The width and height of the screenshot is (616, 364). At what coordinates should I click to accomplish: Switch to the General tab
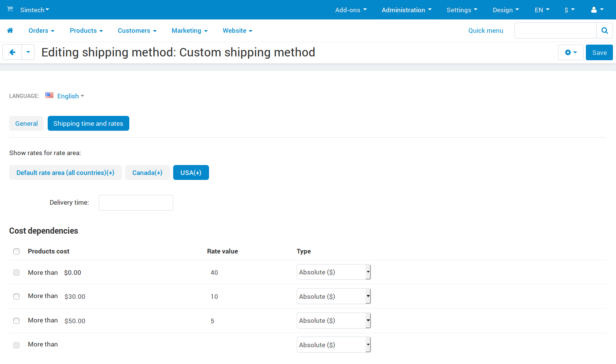pyautogui.click(x=26, y=123)
